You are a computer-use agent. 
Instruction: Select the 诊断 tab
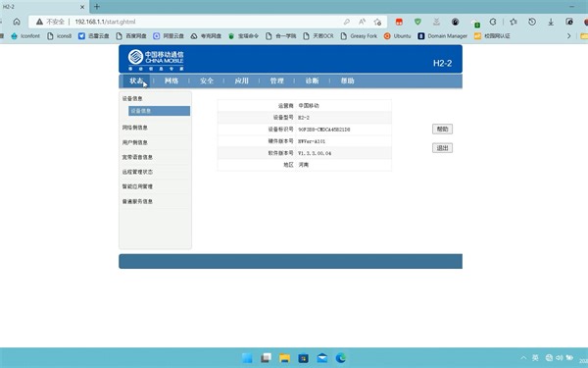312,80
